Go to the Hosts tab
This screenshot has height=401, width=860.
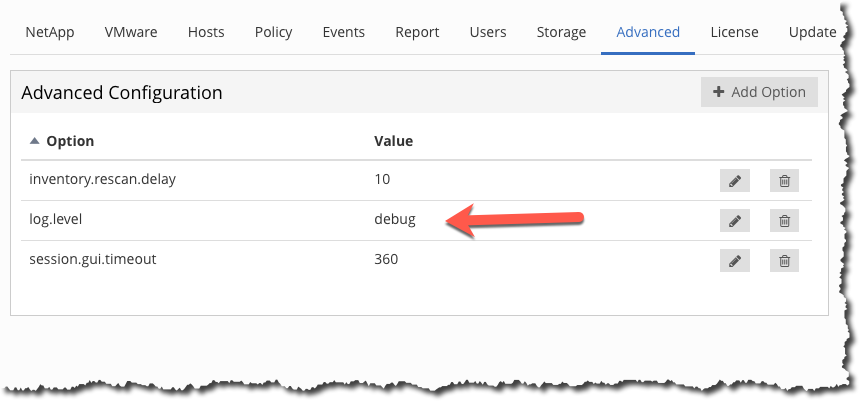click(206, 32)
